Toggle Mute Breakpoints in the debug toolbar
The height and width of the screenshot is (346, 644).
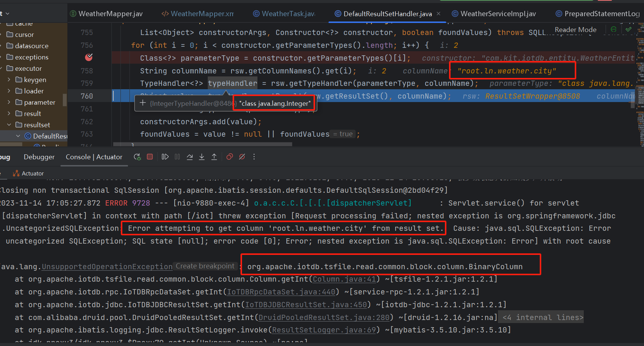pyautogui.click(x=242, y=157)
